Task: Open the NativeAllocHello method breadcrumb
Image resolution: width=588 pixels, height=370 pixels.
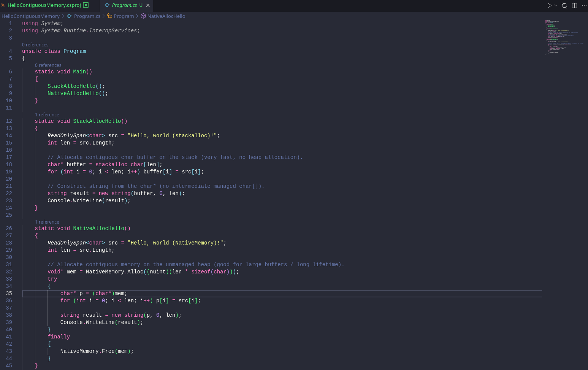Action: pyautogui.click(x=166, y=16)
